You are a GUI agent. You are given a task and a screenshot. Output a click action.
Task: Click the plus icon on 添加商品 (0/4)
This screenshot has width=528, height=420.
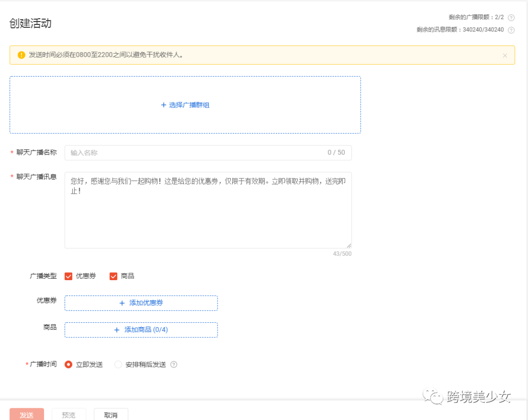pyautogui.click(x=117, y=330)
